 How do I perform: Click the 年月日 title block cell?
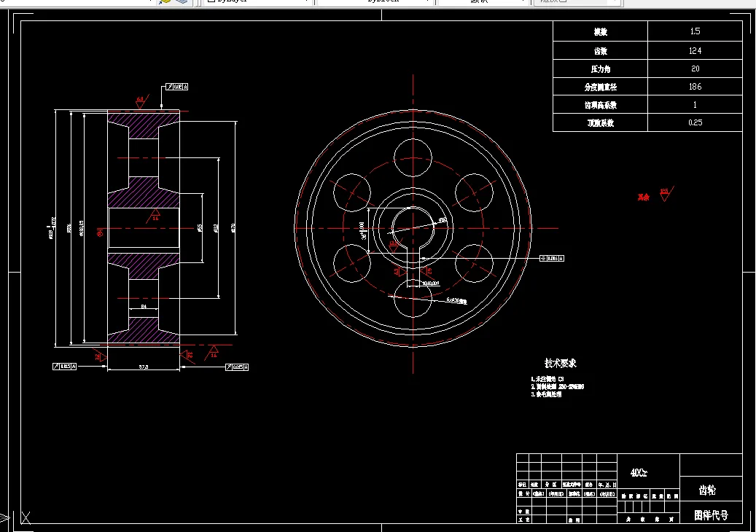pos(607,485)
